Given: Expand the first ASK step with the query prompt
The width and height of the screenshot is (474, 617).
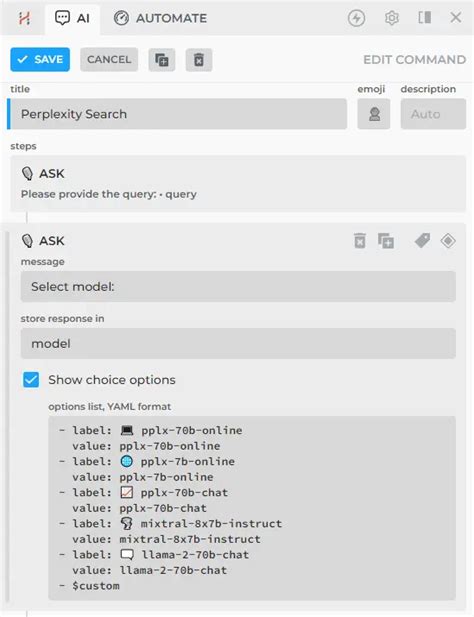Looking at the screenshot, I should [x=238, y=183].
